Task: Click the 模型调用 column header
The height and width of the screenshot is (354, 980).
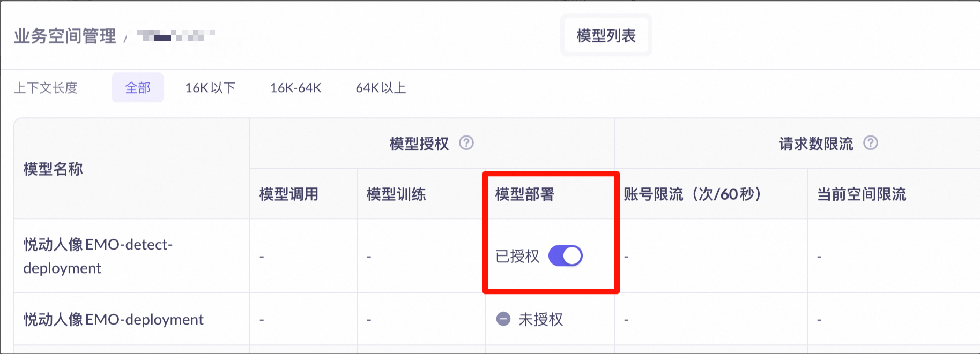Action: click(289, 194)
